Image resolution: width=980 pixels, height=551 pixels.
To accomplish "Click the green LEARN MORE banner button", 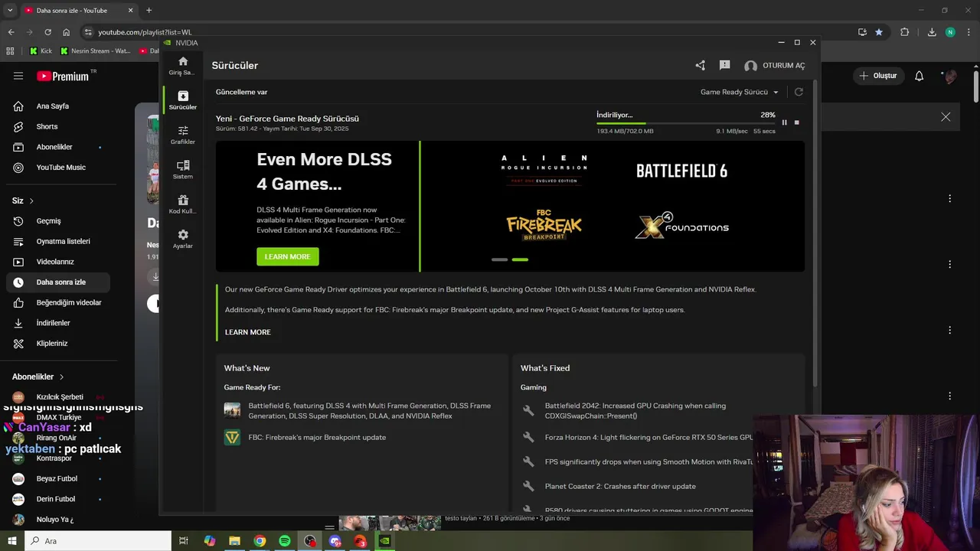I will click(x=287, y=256).
